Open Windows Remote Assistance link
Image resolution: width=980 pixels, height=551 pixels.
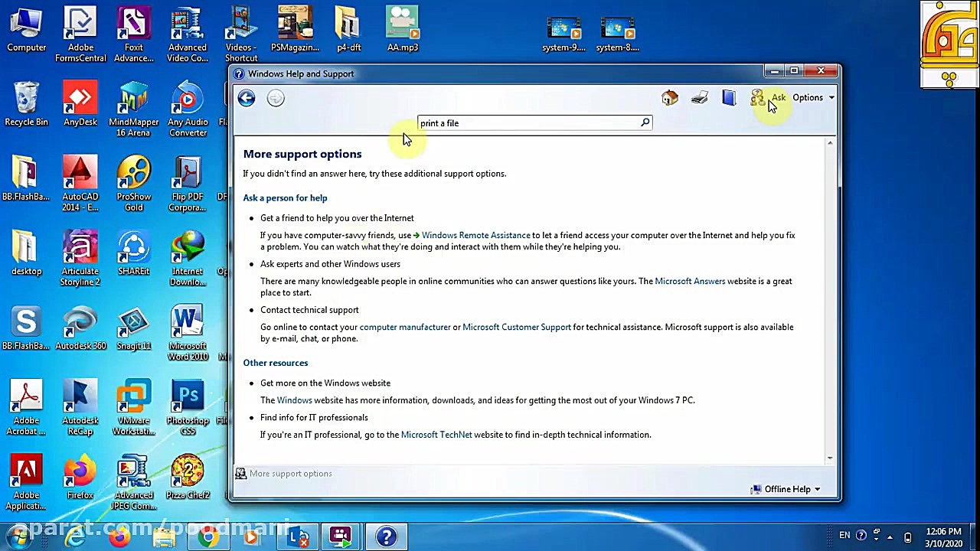tap(475, 236)
